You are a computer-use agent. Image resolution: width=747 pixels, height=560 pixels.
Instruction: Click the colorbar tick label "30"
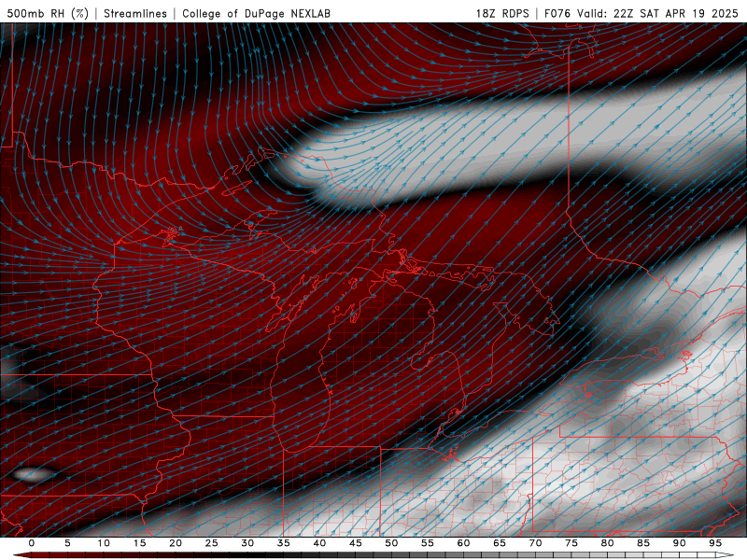pos(247,543)
